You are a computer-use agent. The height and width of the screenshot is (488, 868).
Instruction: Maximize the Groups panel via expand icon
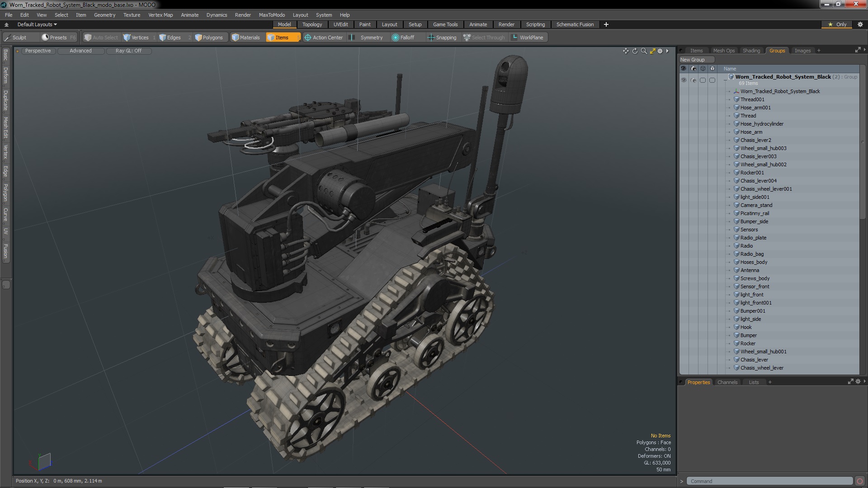858,50
